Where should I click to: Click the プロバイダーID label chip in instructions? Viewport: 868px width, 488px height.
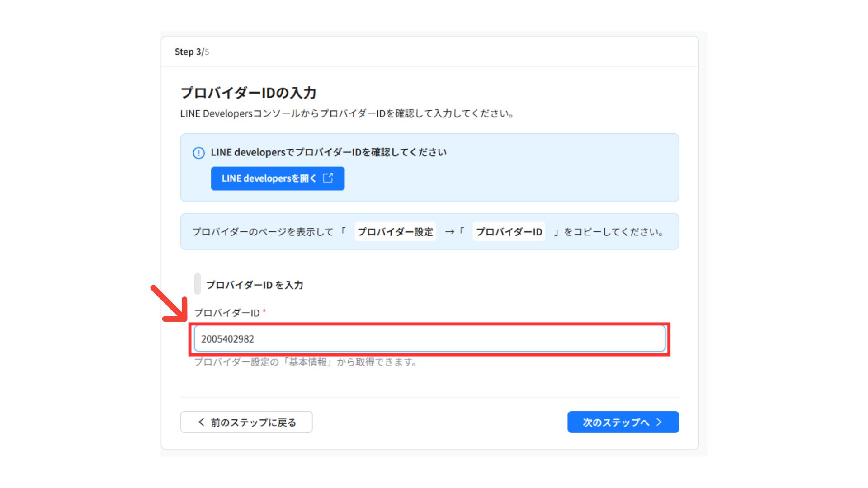[509, 231]
